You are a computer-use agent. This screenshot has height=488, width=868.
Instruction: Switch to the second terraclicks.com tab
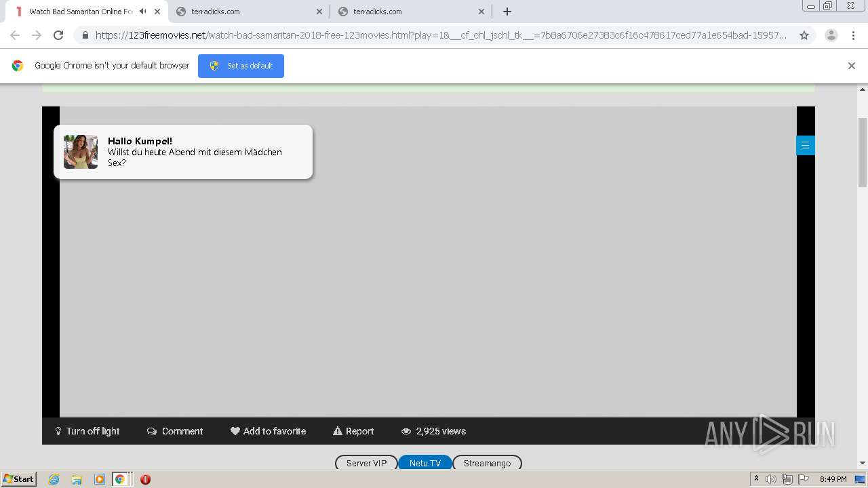pos(410,12)
